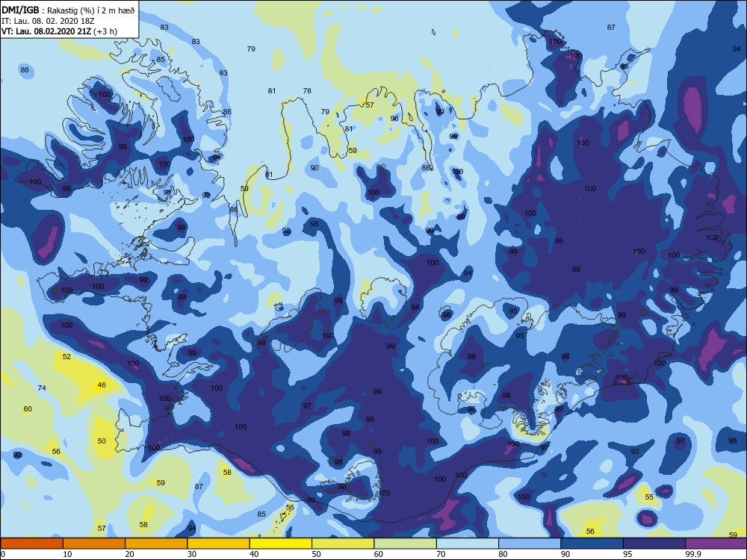Click the dark orange 0–10 legend swatch
Image resolution: width=747 pixels, height=560 pixels.
click(32, 544)
